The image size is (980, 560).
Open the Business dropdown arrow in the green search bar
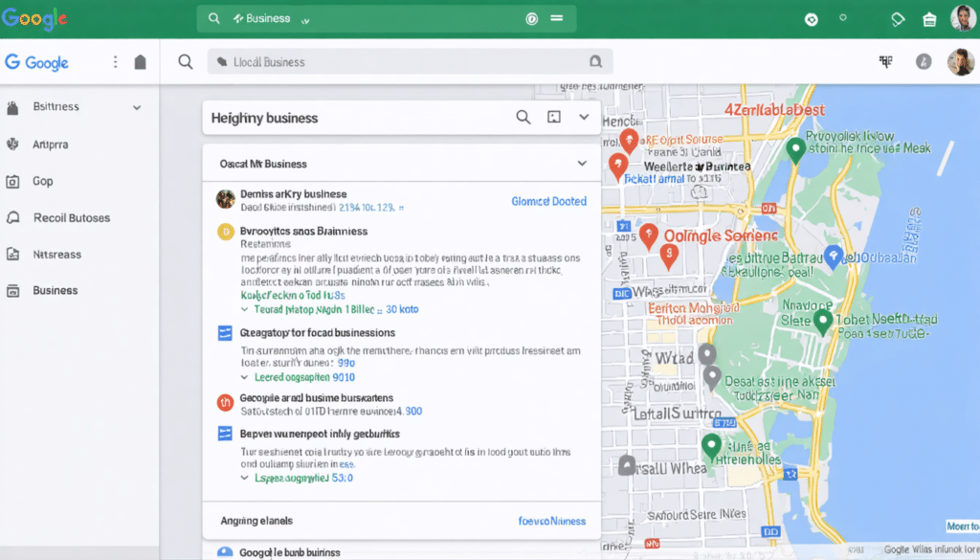(305, 20)
